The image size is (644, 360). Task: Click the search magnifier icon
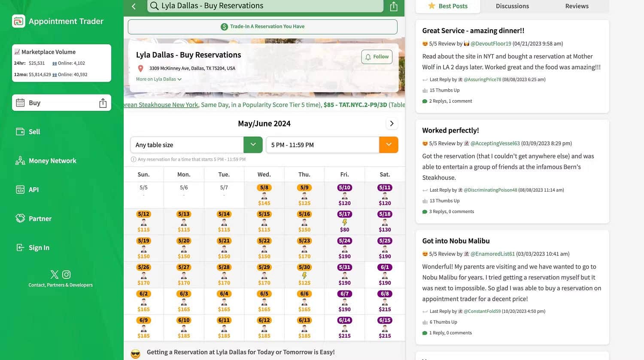(154, 6)
